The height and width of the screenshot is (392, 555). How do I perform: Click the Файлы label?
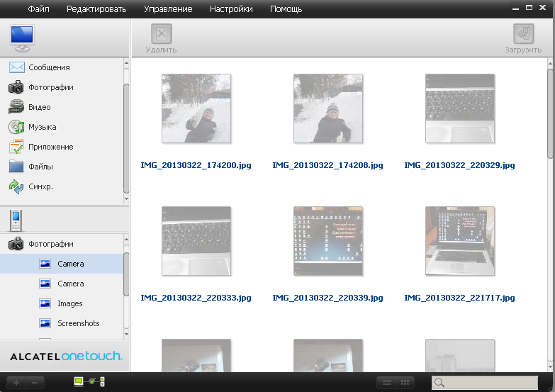click(40, 167)
